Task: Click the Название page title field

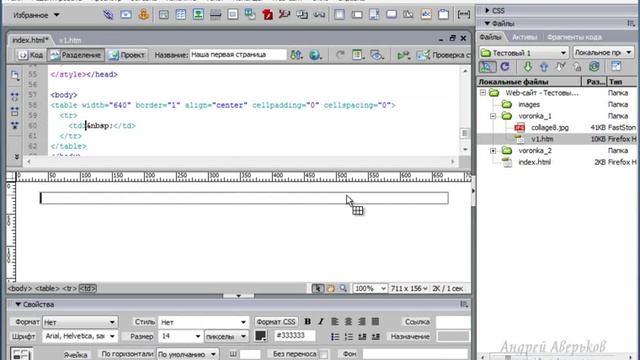Action: point(238,55)
